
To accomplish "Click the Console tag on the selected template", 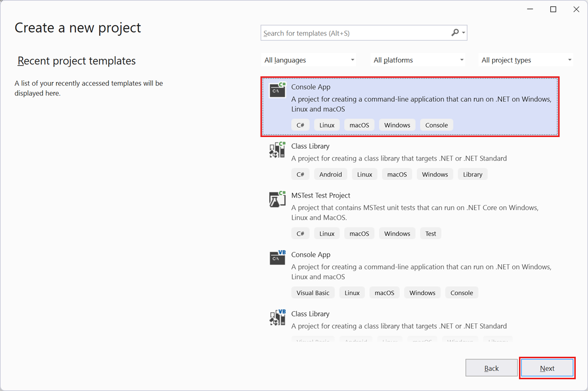I will [436, 125].
